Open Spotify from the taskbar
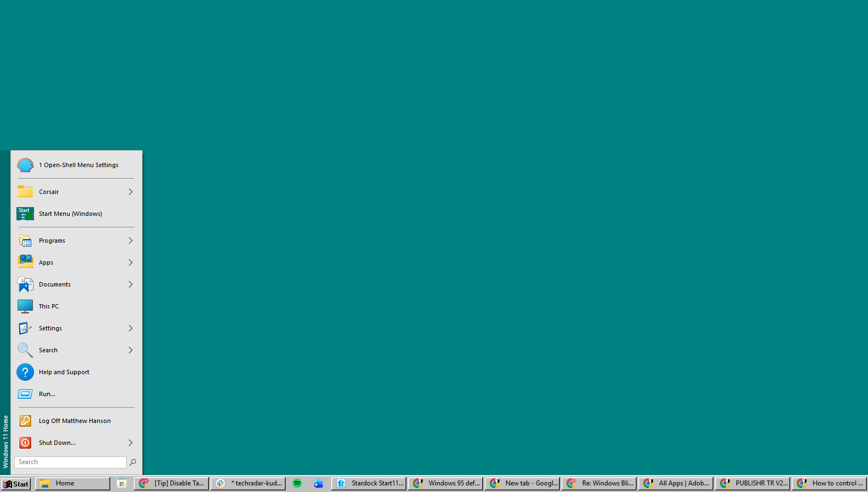 pos(297,483)
